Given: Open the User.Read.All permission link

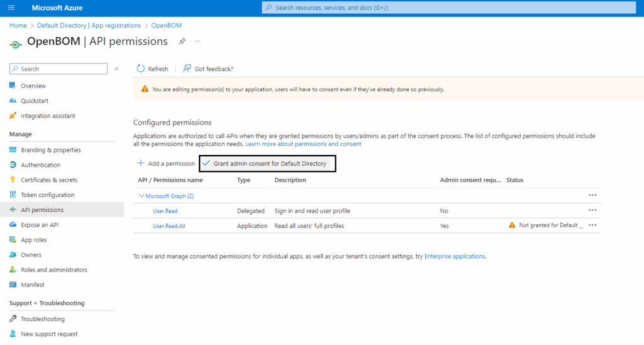Looking at the screenshot, I should pos(169,226).
